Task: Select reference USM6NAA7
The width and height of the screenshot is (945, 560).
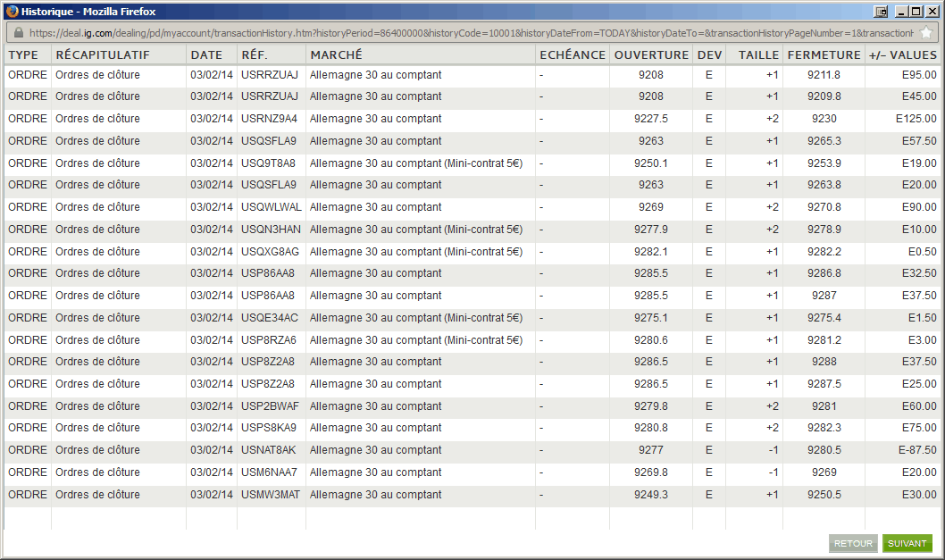Action: tap(269, 472)
